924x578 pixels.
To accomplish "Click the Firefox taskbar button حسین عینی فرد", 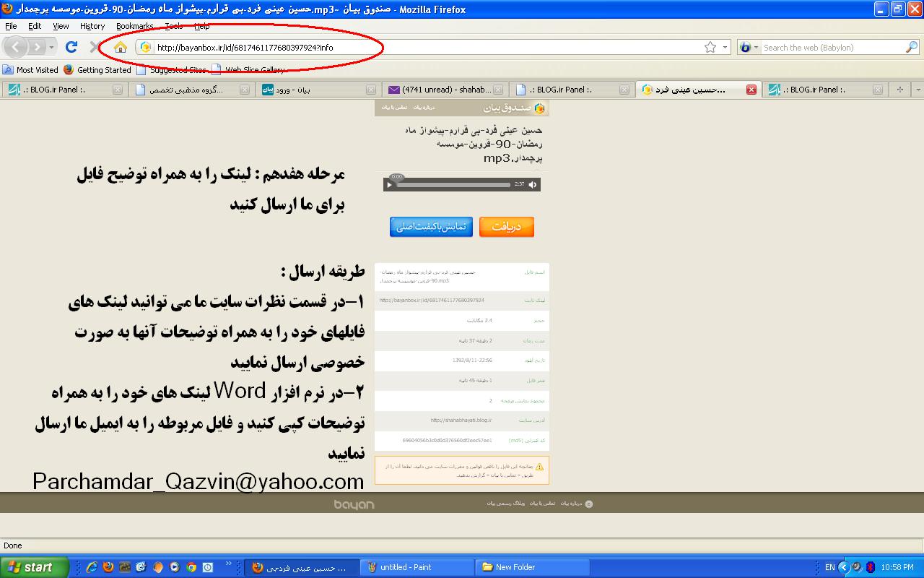I will pos(303,567).
